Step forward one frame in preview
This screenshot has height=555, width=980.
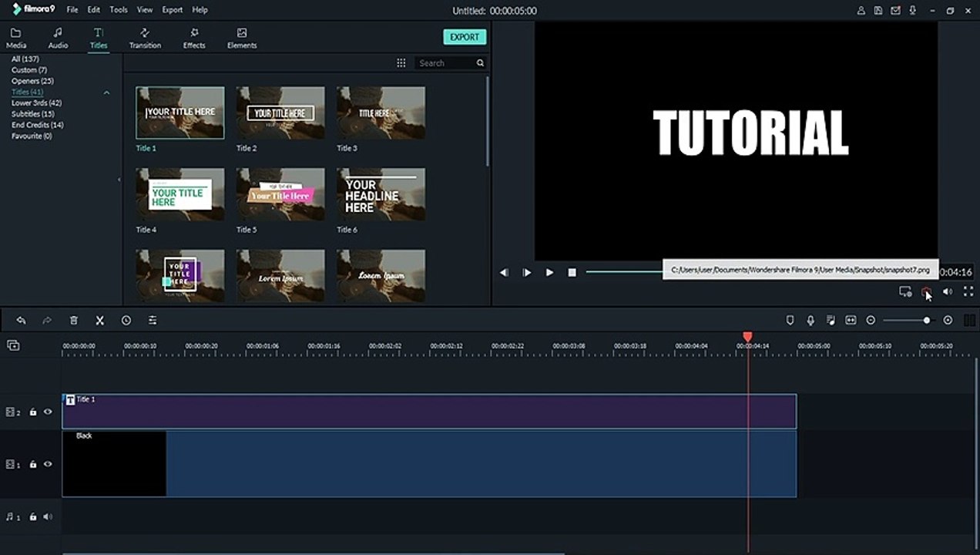(527, 272)
